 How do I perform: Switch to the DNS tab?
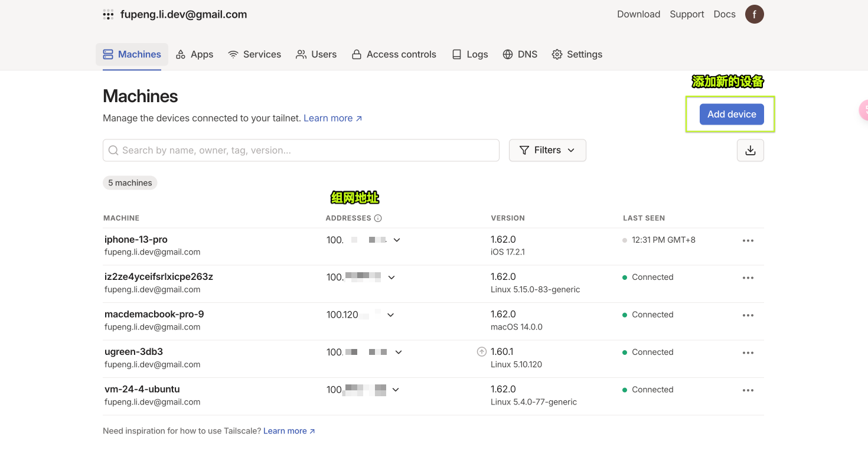(x=520, y=54)
